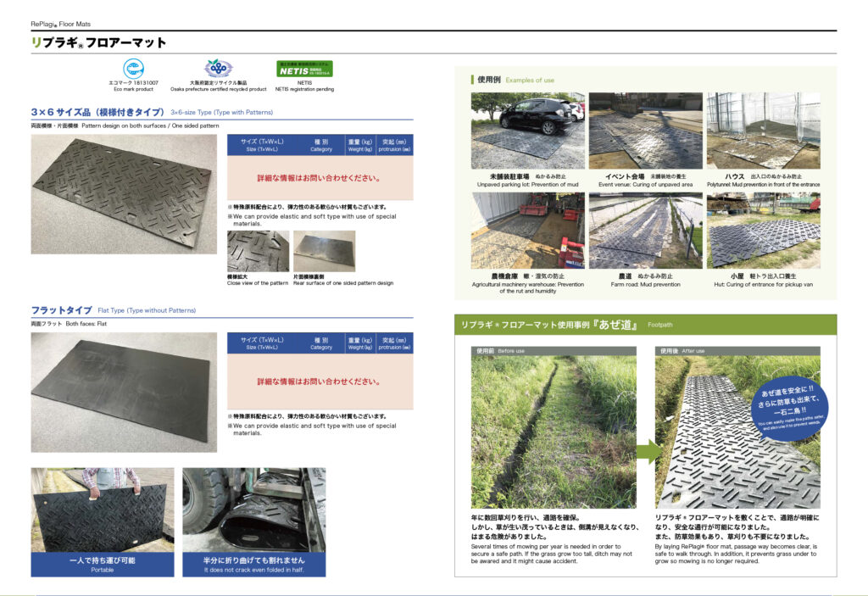This screenshot has height=596, width=868.
Task: Click the red inquiry notice in the patterned type table
Action: coord(319,178)
